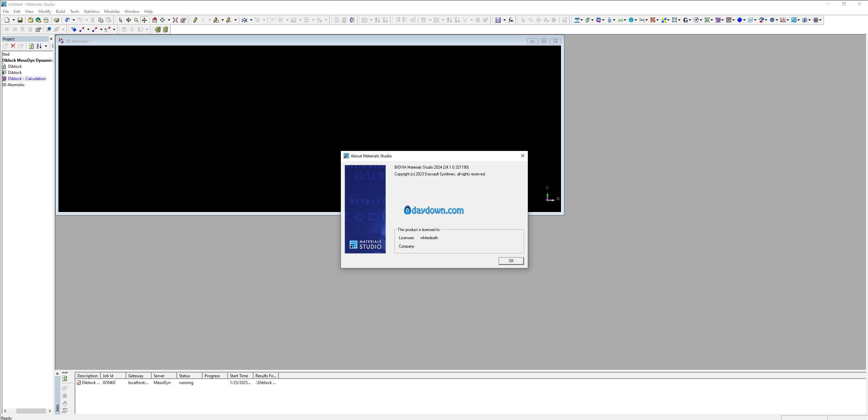
Task: Select the Sketch Atom pencil tool
Action: click(x=195, y=20)
